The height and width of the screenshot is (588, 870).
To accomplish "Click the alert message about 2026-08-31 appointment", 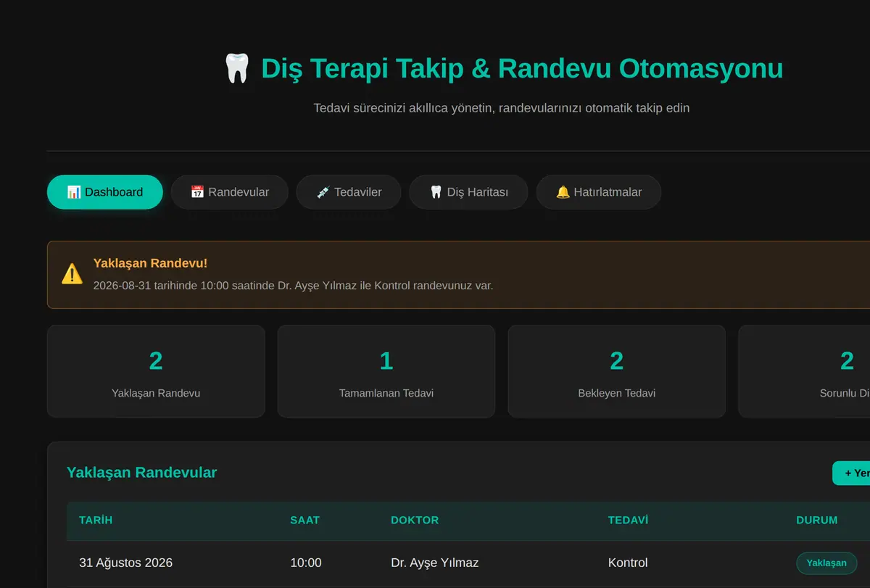I will click(293, 286).
